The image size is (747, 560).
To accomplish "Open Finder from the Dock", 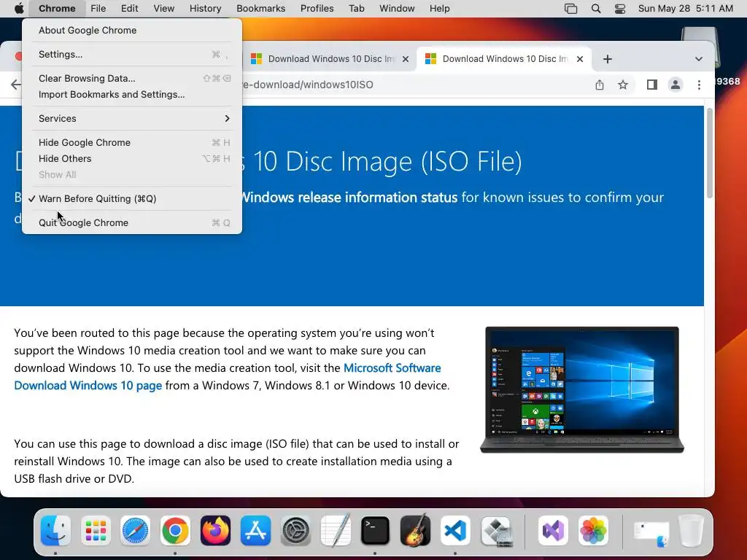I will [55, 530].
